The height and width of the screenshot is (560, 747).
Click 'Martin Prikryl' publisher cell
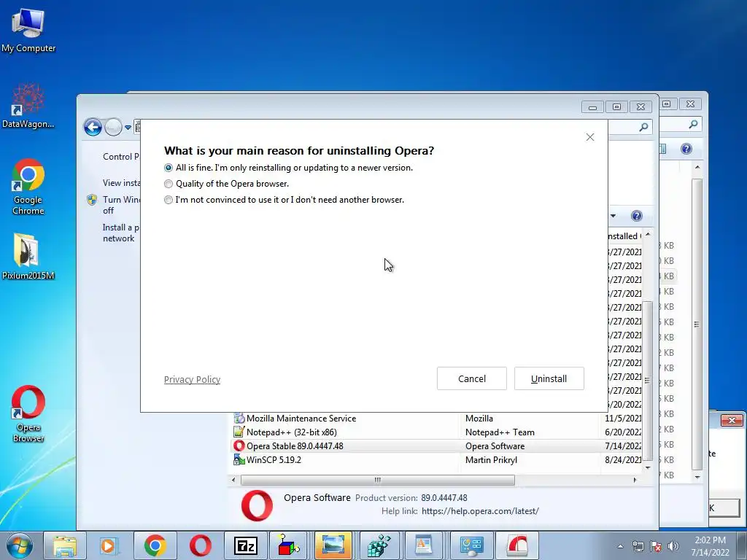click(x=491, y=460)
